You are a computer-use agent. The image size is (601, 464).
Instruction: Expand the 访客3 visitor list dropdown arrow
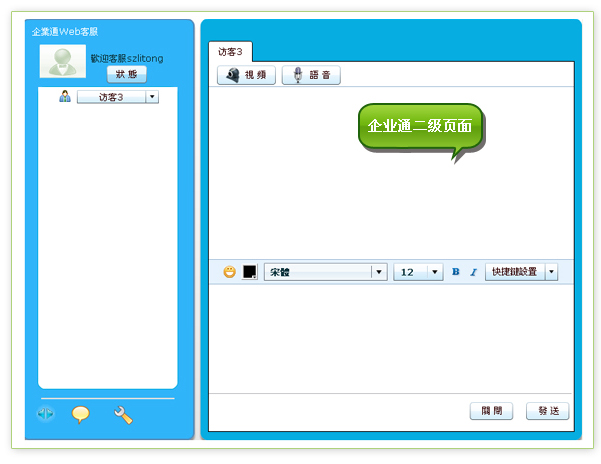(152, 97)
